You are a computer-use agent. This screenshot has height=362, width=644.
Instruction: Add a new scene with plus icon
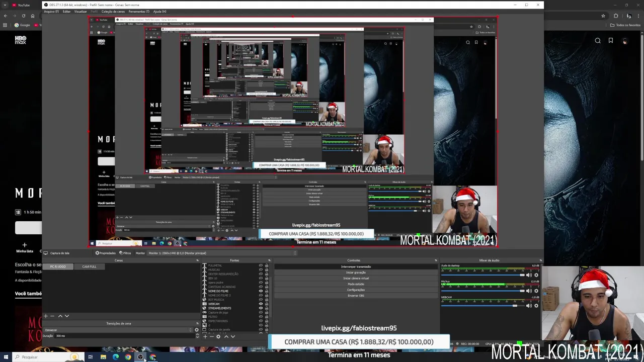(x=46, y=316)
